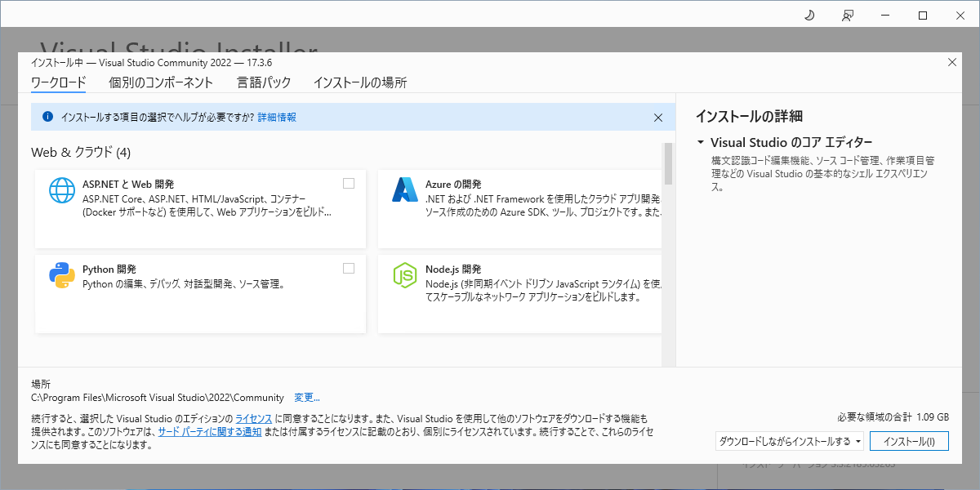Collapse Visual Studio のコア エディター details
This screenshot has height=490, width=980.
point(701,142)
